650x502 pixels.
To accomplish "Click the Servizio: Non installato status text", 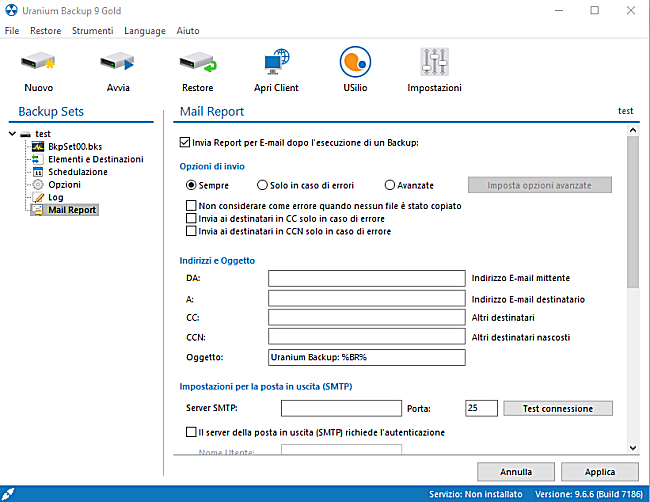I will point(475,494).
